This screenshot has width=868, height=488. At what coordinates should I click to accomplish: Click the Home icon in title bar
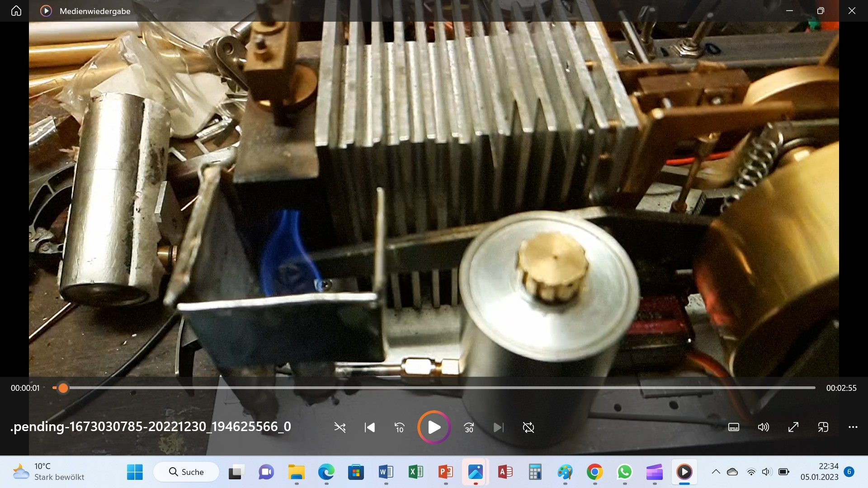click(x=16, y=11)
